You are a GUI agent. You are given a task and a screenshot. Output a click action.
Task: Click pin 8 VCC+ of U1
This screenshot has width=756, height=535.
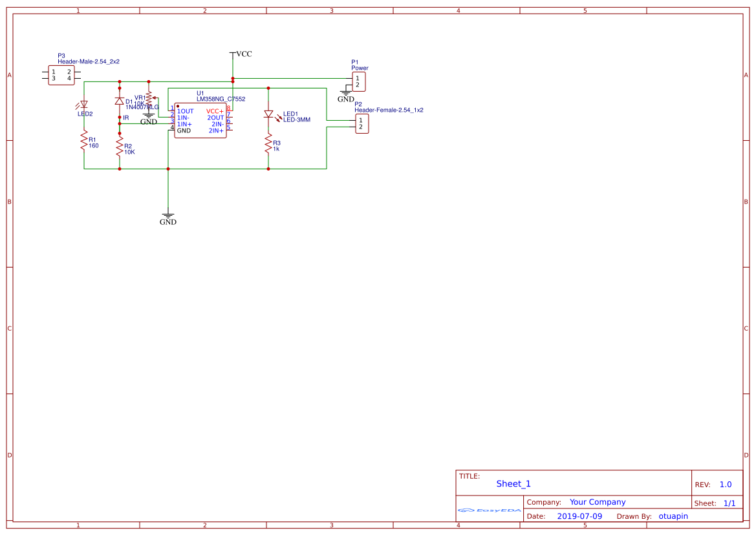[x=231, y=110]
